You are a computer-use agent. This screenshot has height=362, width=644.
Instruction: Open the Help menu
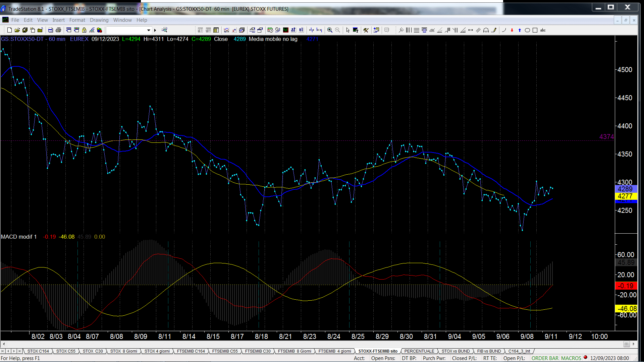coord(142,20)
